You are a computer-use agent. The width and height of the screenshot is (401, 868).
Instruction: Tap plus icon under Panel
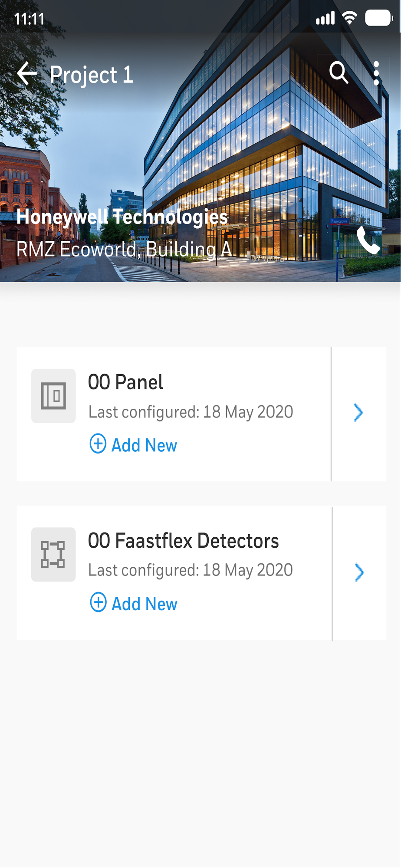click(98, 444)
